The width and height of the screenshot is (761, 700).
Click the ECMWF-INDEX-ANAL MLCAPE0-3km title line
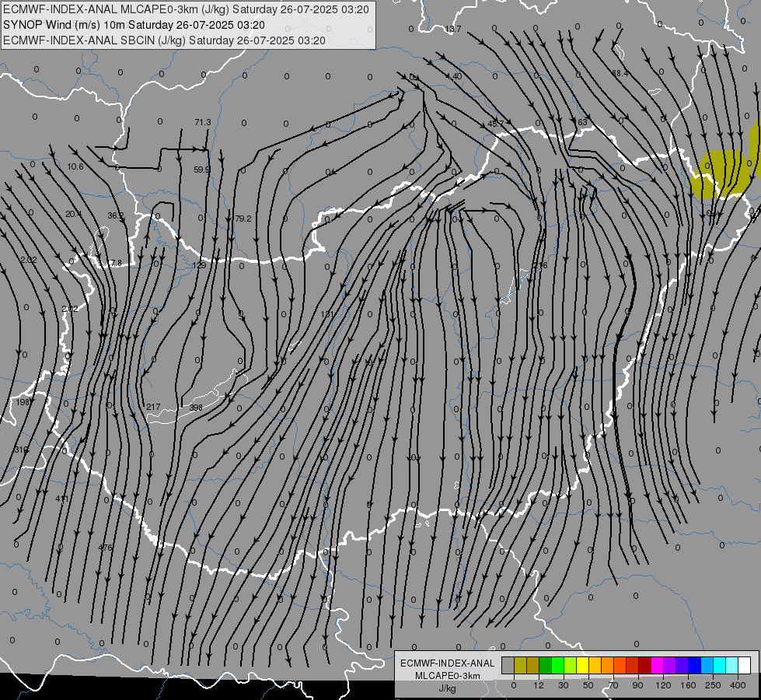186,9
